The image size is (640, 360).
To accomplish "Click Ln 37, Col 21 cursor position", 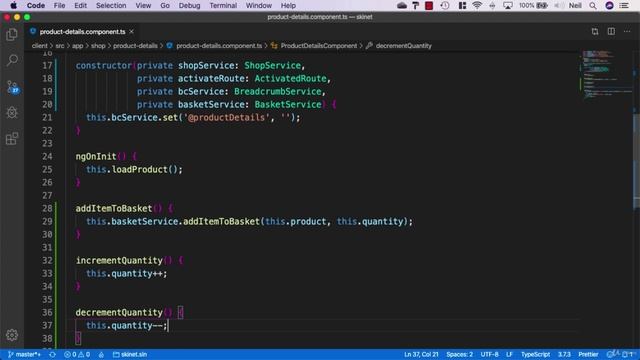I will pos(421,354).
